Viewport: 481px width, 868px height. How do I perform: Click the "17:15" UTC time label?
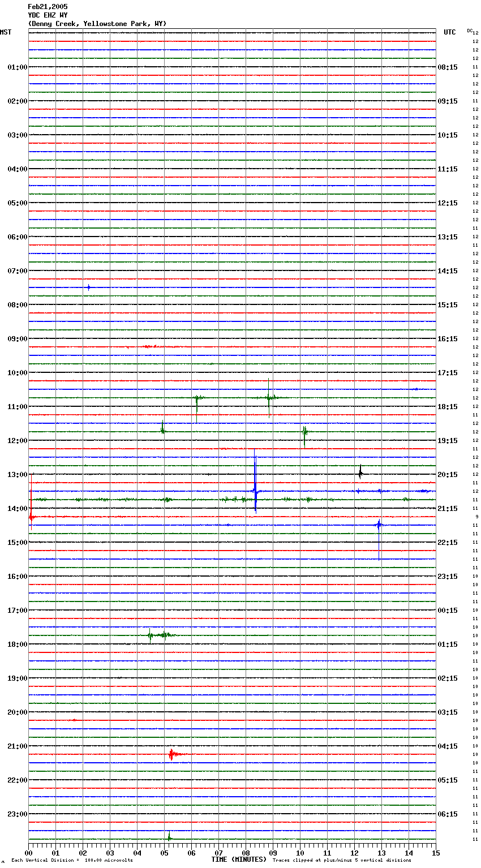448,373
